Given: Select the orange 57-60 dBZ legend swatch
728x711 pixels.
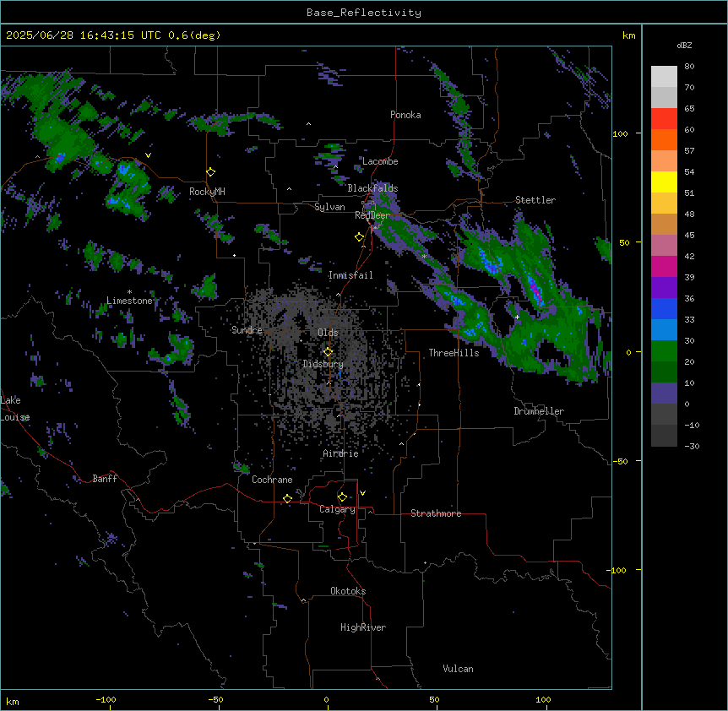Looking at the screenshot, I should tap(664, 139).
